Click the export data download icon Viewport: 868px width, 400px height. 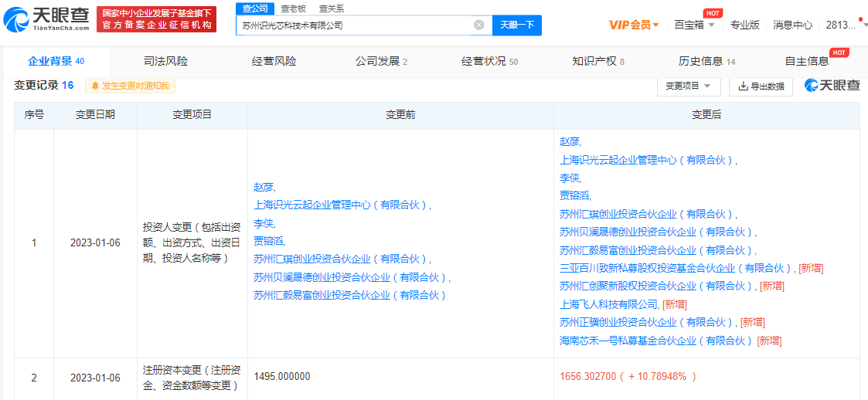tap(744, 86)
